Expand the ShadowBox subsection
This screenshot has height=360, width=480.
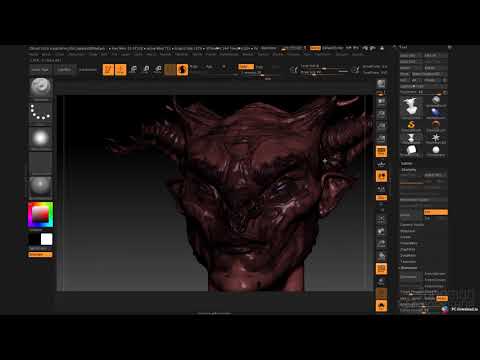[409, 243]
